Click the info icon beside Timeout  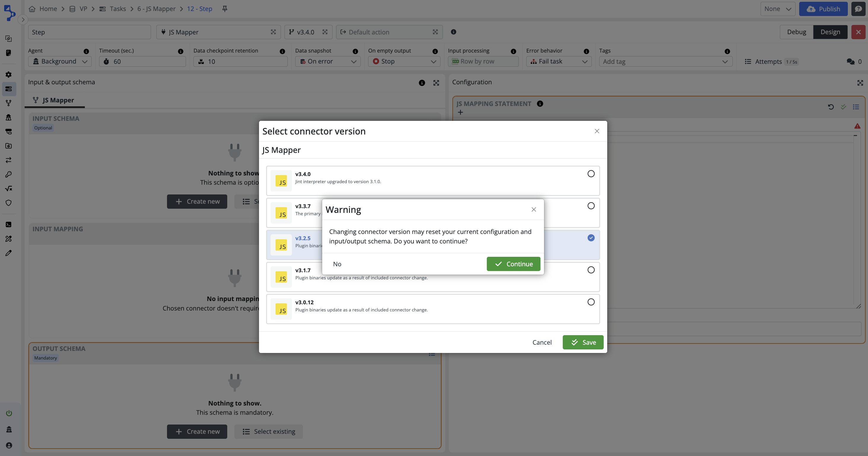[x=181, y=51]
